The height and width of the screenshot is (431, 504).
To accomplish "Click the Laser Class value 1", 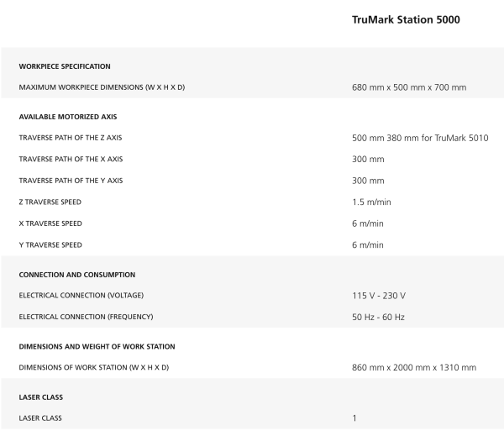I will click(x=354, y=418).
